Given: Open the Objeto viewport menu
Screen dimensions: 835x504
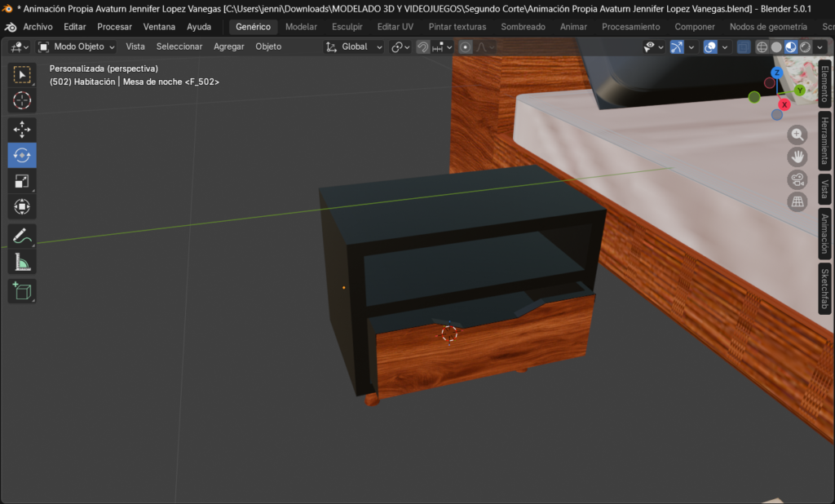Looking at the screenshot, I should [x=267, y=46].
